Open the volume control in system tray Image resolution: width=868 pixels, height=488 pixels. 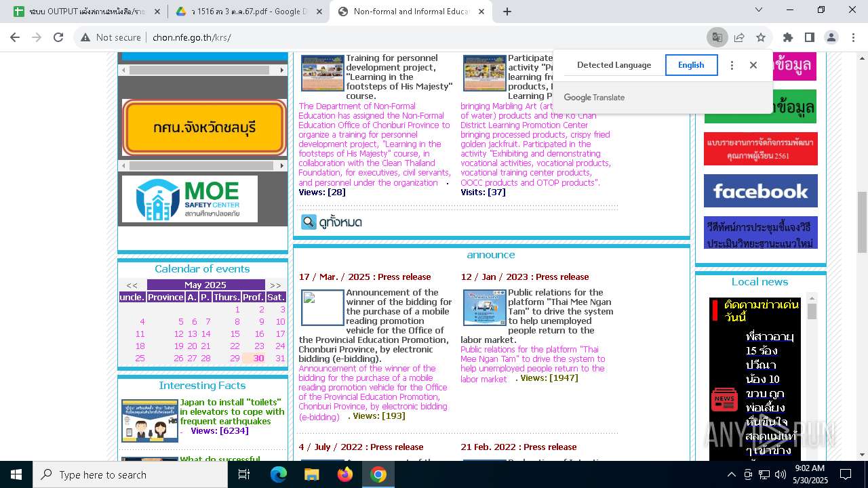coord(781,474)
